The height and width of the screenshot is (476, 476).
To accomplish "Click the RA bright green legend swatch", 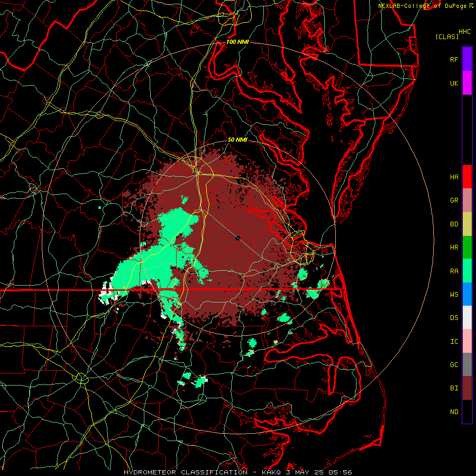I will (467, 271).
